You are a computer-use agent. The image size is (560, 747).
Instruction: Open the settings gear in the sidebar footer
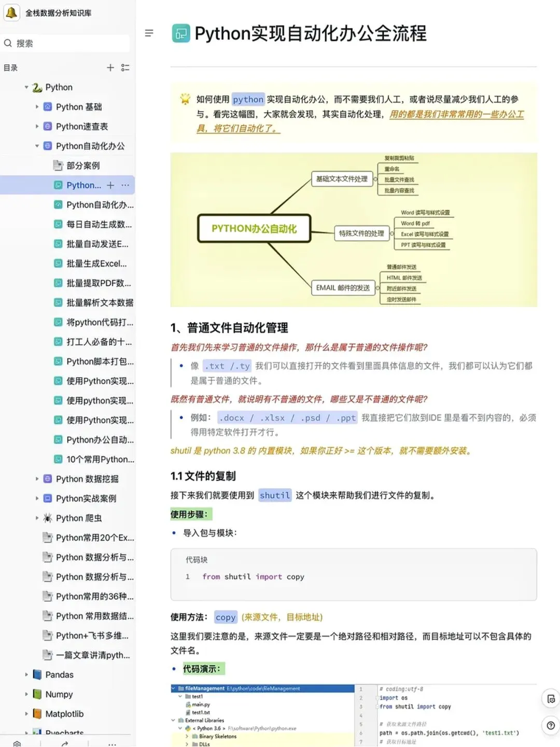(x=17, y=744)
